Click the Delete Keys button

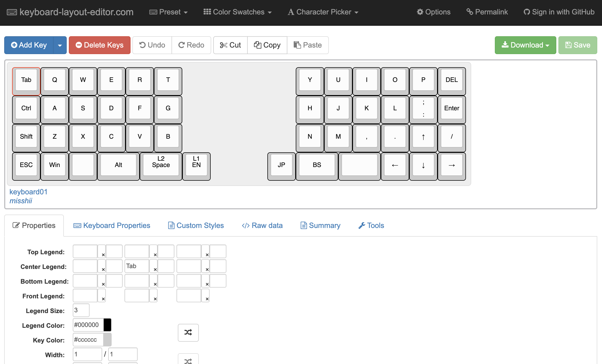click(100, 45)
